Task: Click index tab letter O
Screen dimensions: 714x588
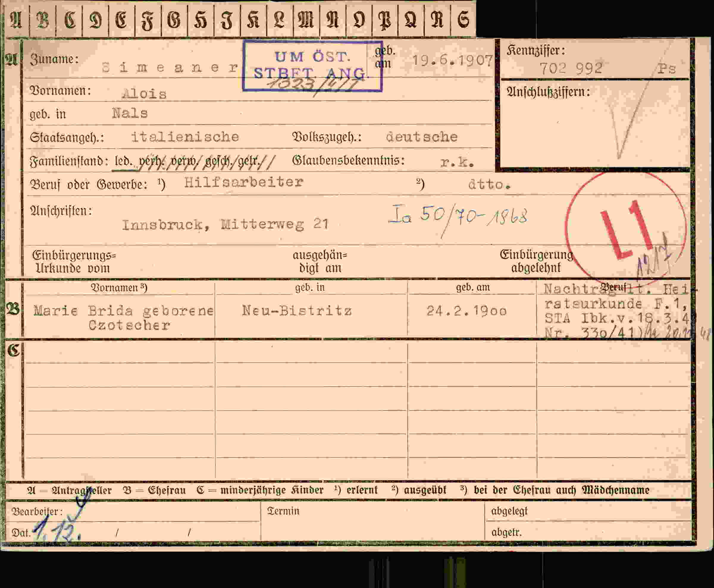Action: (x=359, y=20)
